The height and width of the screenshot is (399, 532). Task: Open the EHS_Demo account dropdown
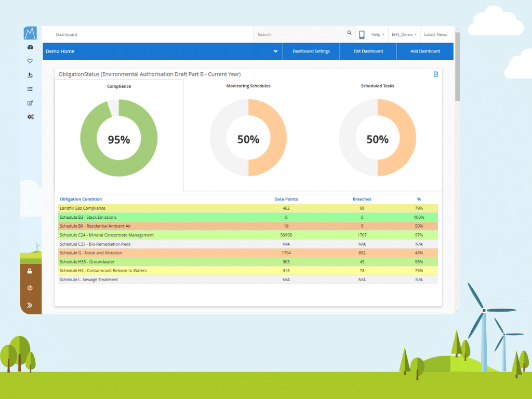point(404,34)
